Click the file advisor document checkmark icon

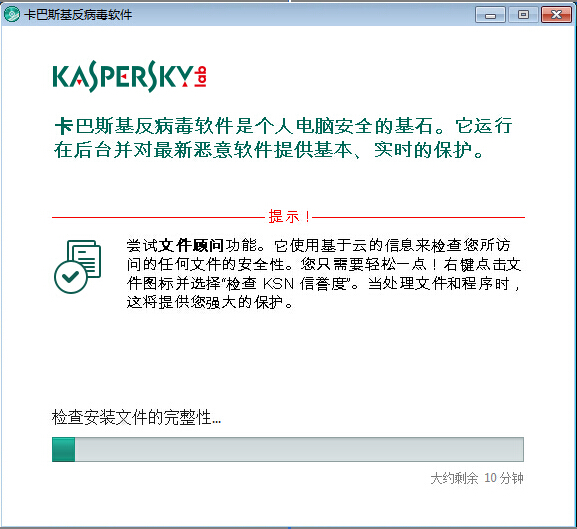point(78,267)
